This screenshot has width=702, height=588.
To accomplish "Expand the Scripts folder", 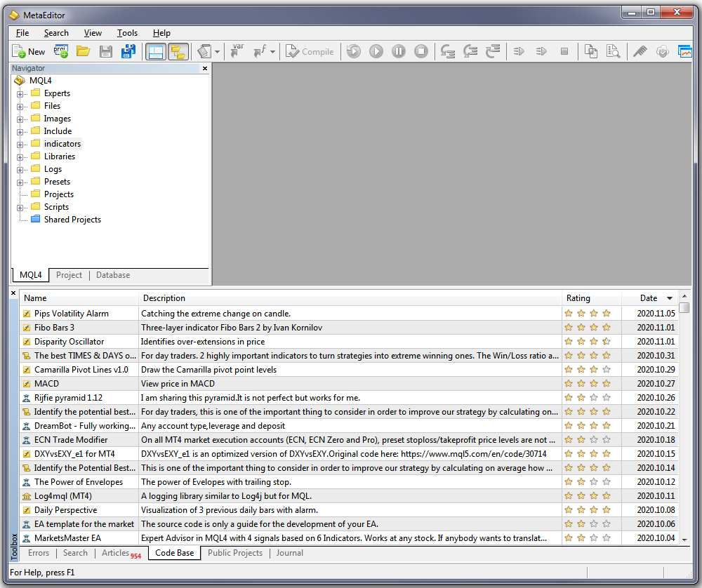I will tap(20, 208).
